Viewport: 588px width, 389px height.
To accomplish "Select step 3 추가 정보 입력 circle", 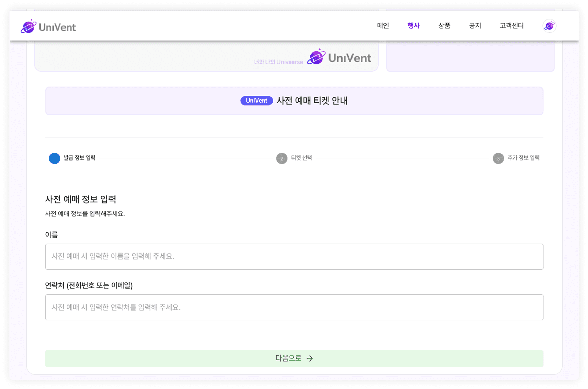I will point(498,158).
